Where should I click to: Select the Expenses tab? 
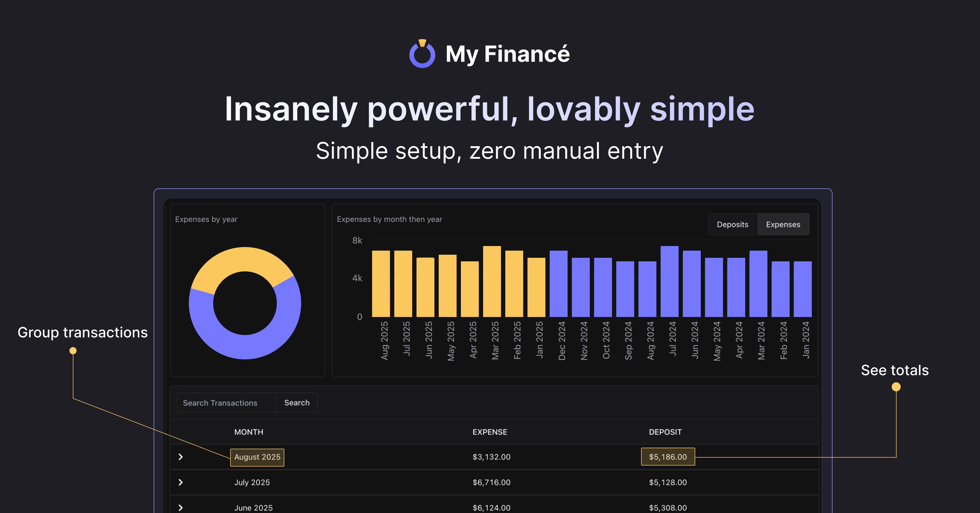pos(783,225)
